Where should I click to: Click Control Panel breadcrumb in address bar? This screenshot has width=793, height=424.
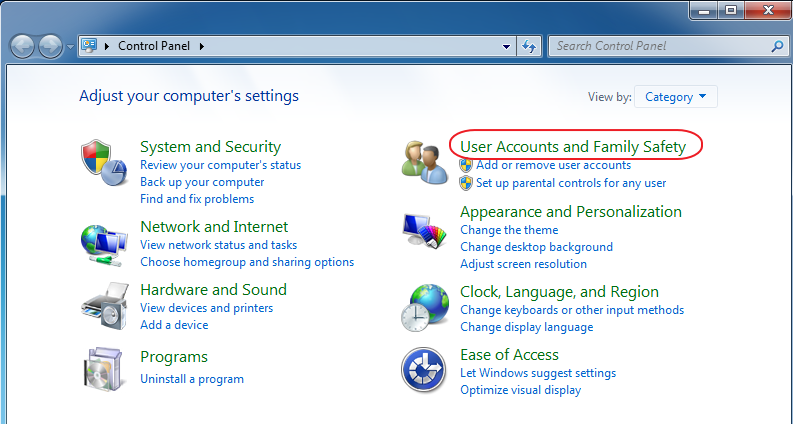(x=156, y=46)
